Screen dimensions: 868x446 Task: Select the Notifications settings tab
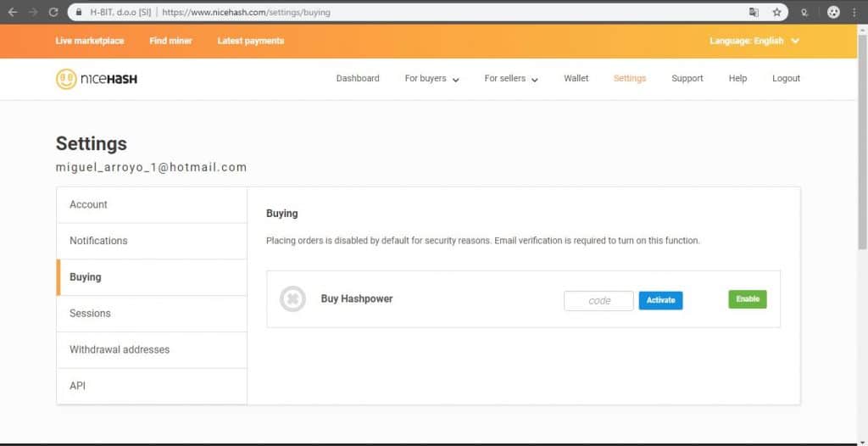(x=152, y=241)
